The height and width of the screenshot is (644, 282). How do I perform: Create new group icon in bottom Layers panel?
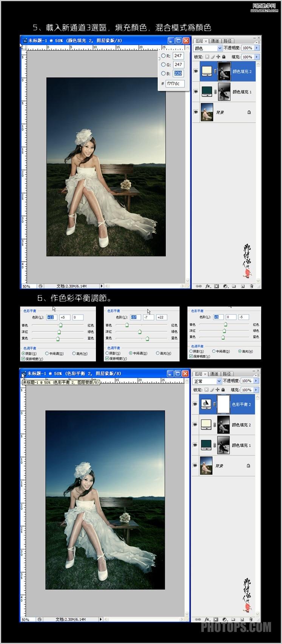click(x=233, y=619)
